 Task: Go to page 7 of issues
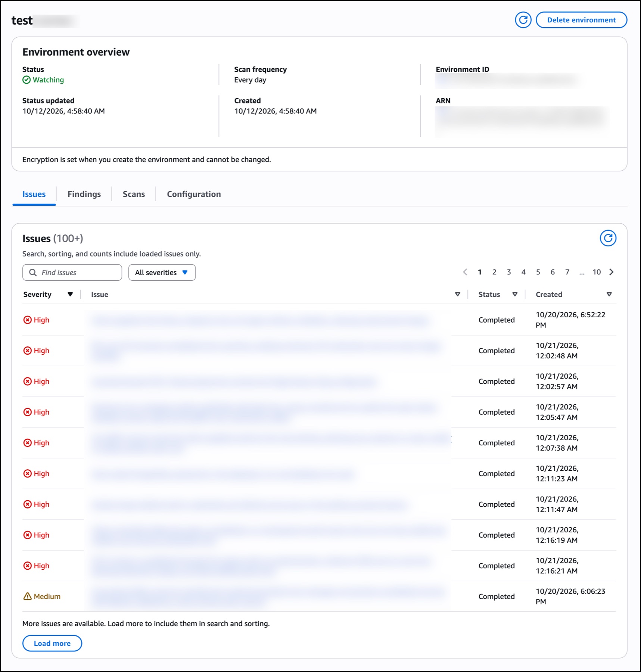pyautogui.click(x=567, y=272)
